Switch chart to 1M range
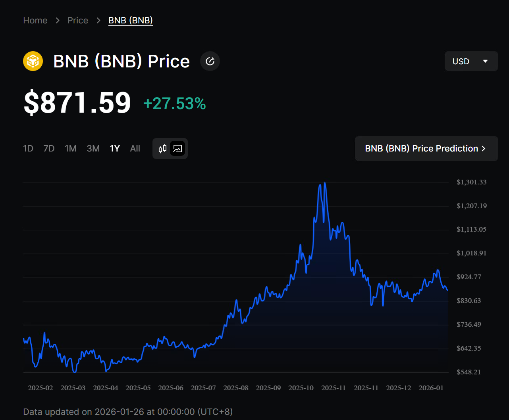The height and width of the screenshot is (420, 509). (x=71, y=149)
